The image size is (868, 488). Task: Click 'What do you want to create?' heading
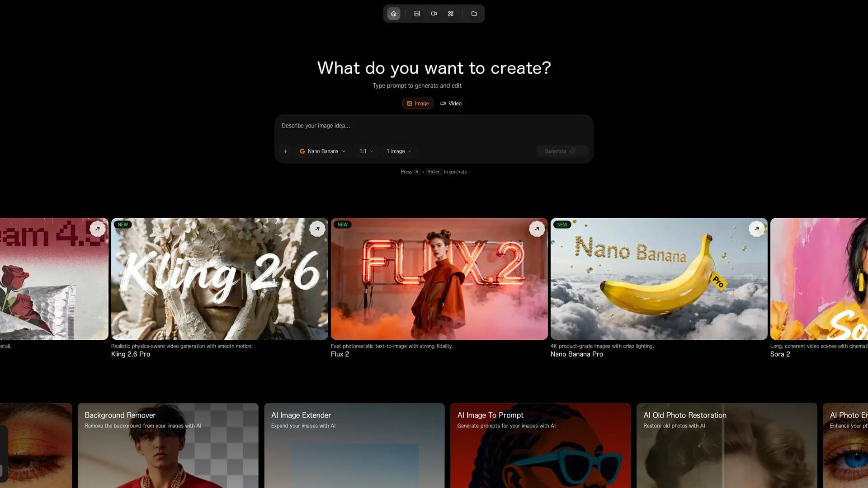click(x=434, y=68)
